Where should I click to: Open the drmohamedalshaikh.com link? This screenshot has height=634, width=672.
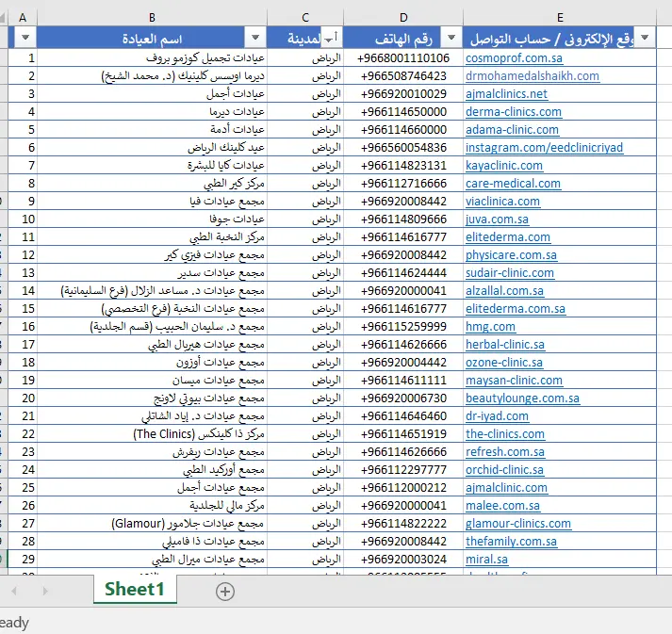[x=533, y=76]
